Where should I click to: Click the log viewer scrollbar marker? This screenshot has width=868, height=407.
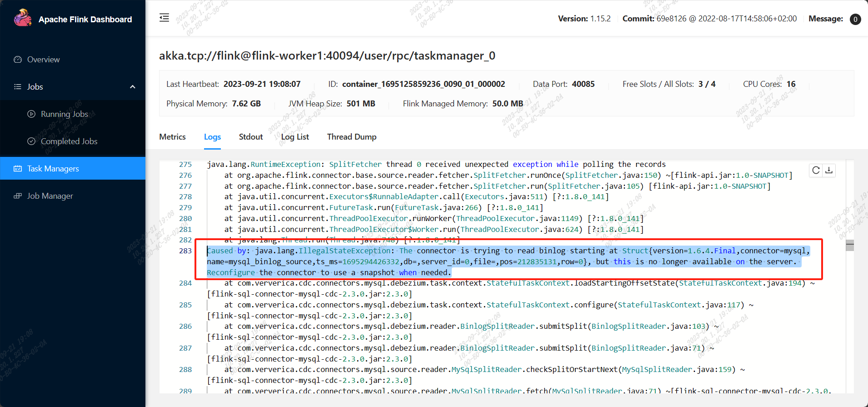pyautogui.click(x=850, y=245)
